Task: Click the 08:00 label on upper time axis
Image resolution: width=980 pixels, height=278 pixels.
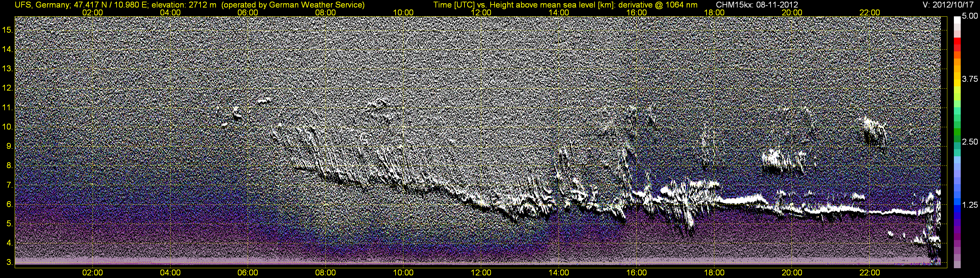Action: point(326,12)
